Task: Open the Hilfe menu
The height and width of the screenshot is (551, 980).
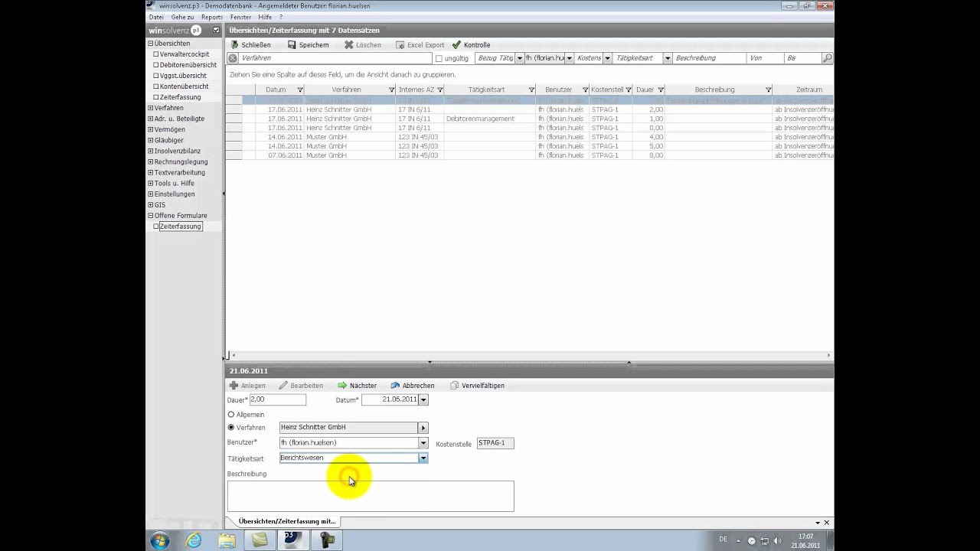Action: pos(265,17)
